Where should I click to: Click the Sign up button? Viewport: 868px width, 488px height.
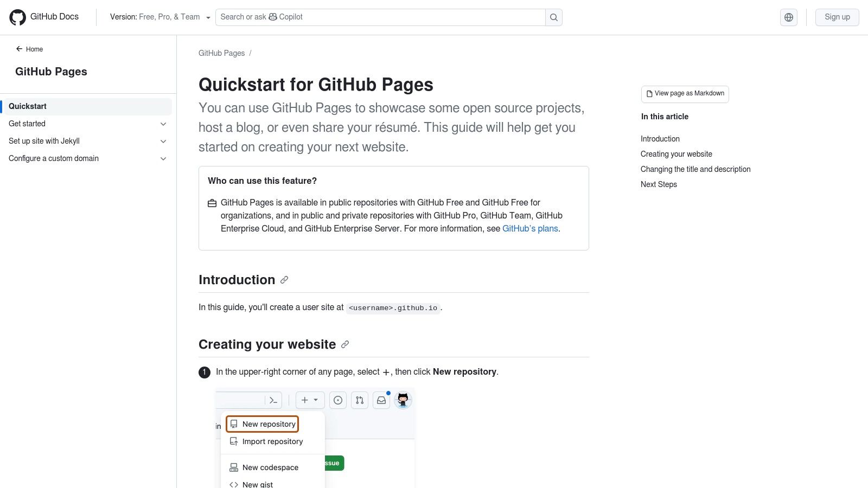click(837, 17)
